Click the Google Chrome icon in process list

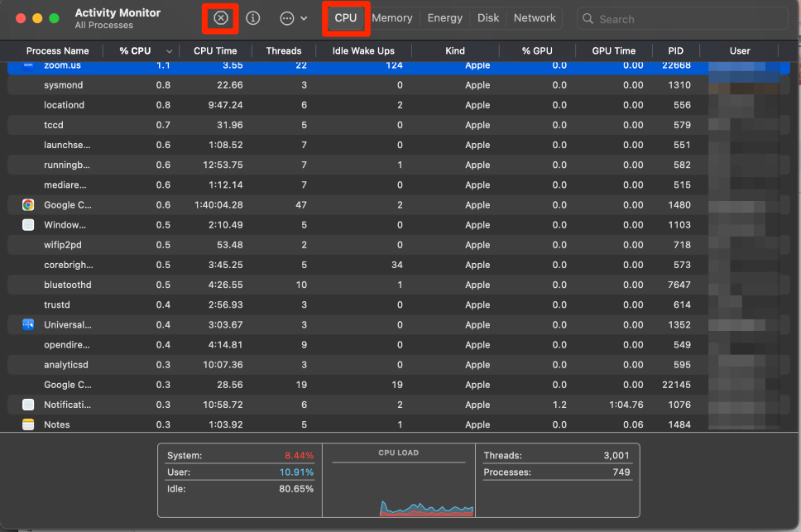tap(28, 205)
